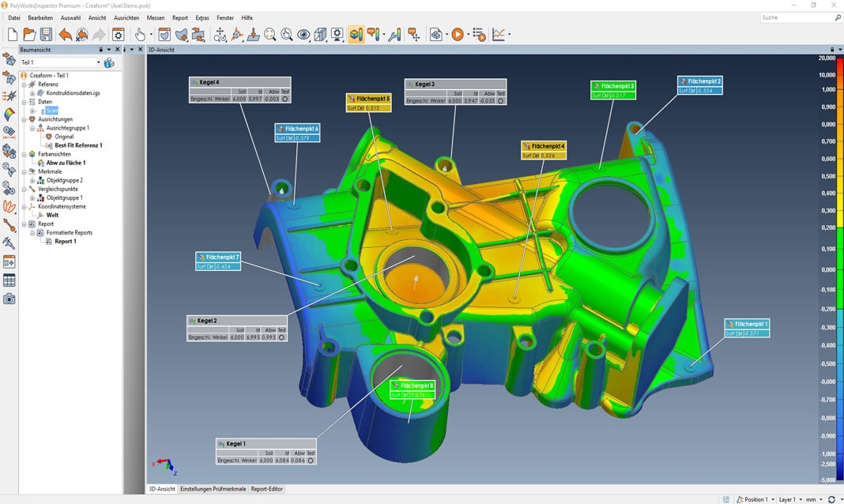Switch to the Report-Editor tab
The width and height of the screenshot is (844, 504).
pos(267,489)
